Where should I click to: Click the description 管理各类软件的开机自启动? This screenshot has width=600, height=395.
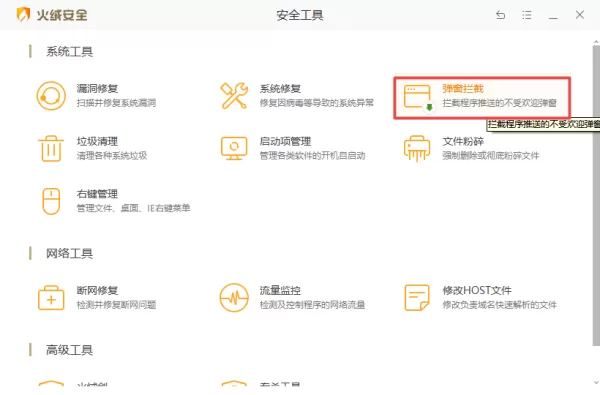pyautogui.click(x=312, y=156)
